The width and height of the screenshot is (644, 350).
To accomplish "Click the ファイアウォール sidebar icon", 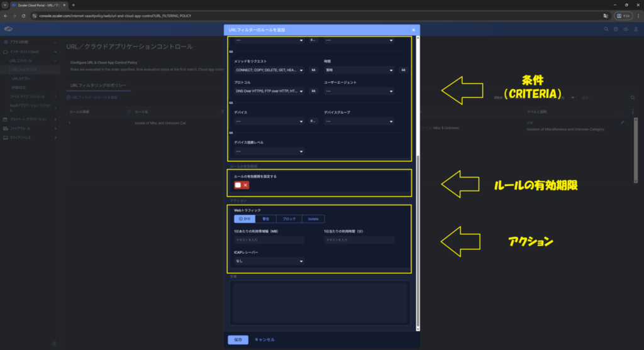I will point(5,128).
